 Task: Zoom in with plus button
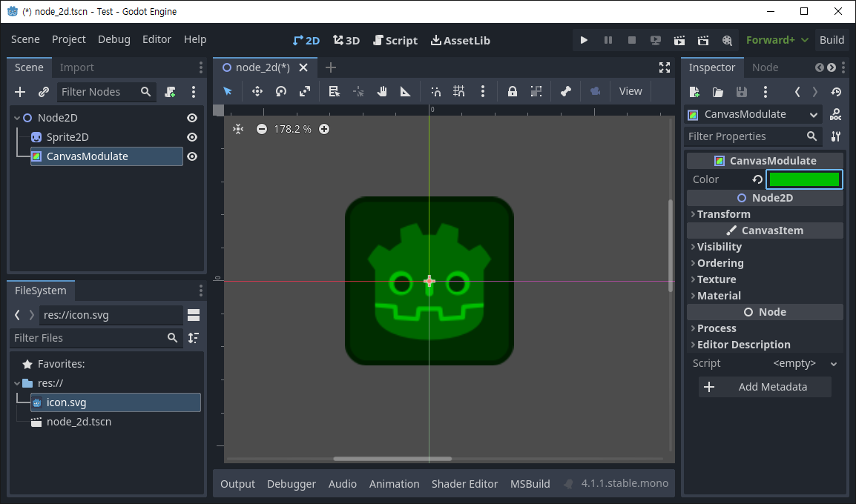click(x=324, y=129)
